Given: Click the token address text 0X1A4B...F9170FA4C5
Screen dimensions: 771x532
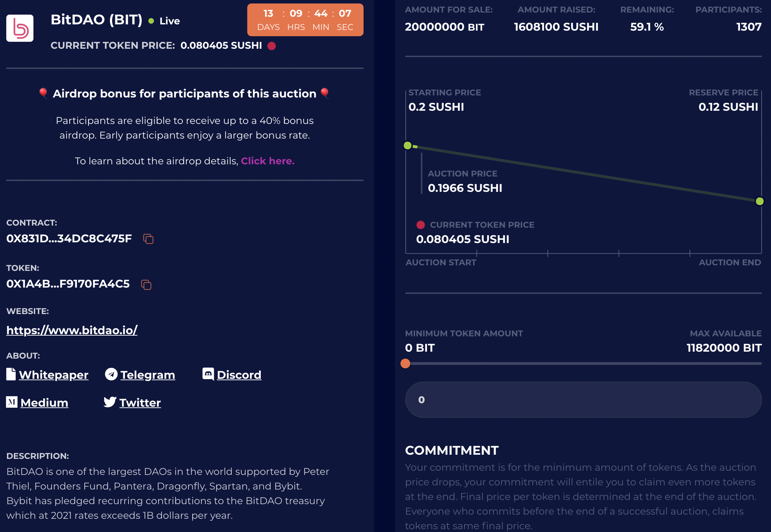Looking at the screenshot, I should point(68,284).
